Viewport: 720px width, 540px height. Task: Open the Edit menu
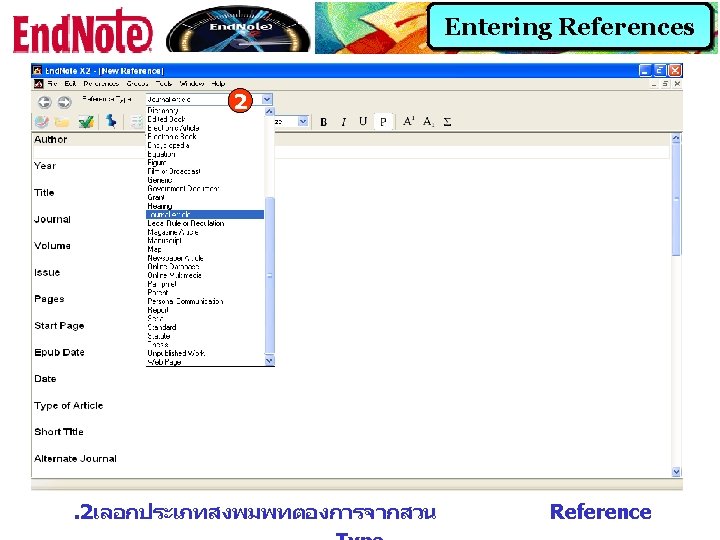[70, 84]
